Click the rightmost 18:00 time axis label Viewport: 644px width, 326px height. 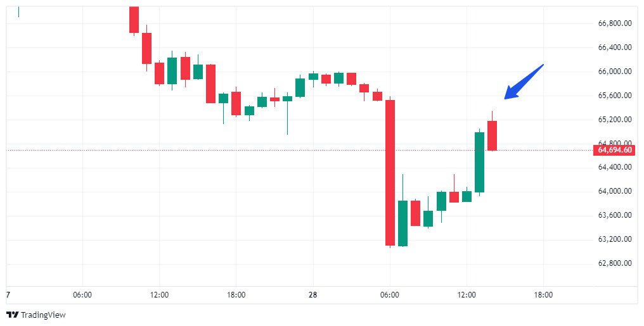click(x=543, y=295)
